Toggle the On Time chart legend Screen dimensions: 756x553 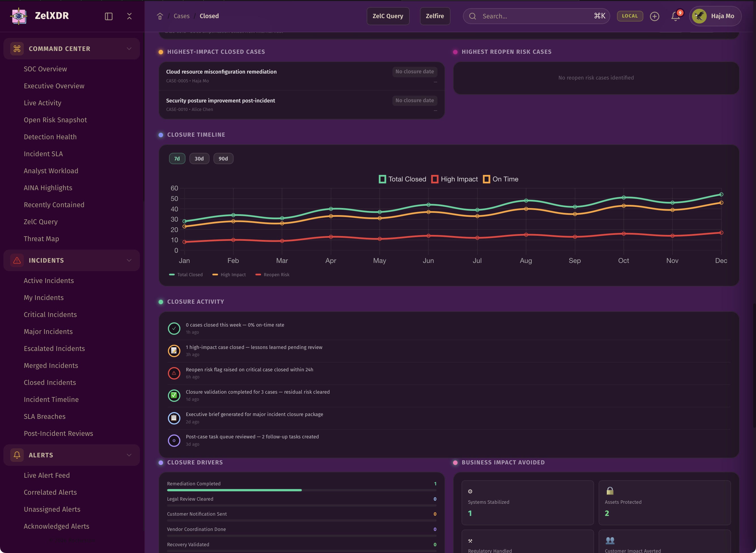coord(501,179)
